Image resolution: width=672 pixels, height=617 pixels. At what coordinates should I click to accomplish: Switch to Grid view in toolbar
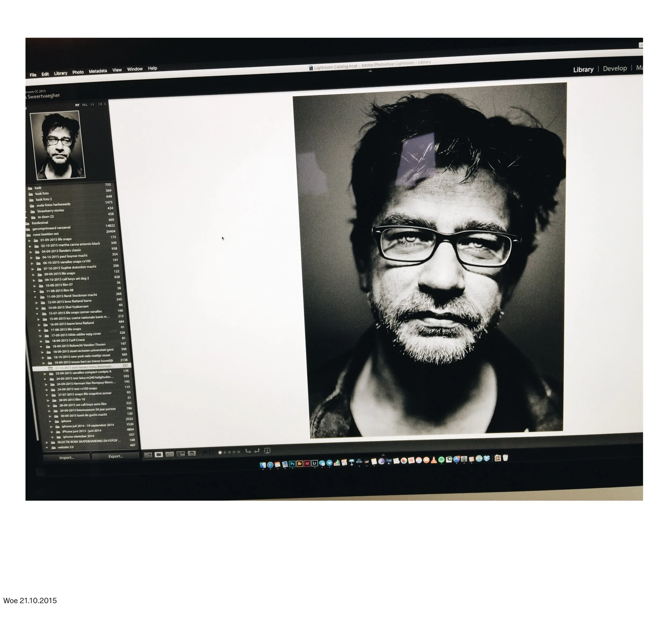coord(148,455)
